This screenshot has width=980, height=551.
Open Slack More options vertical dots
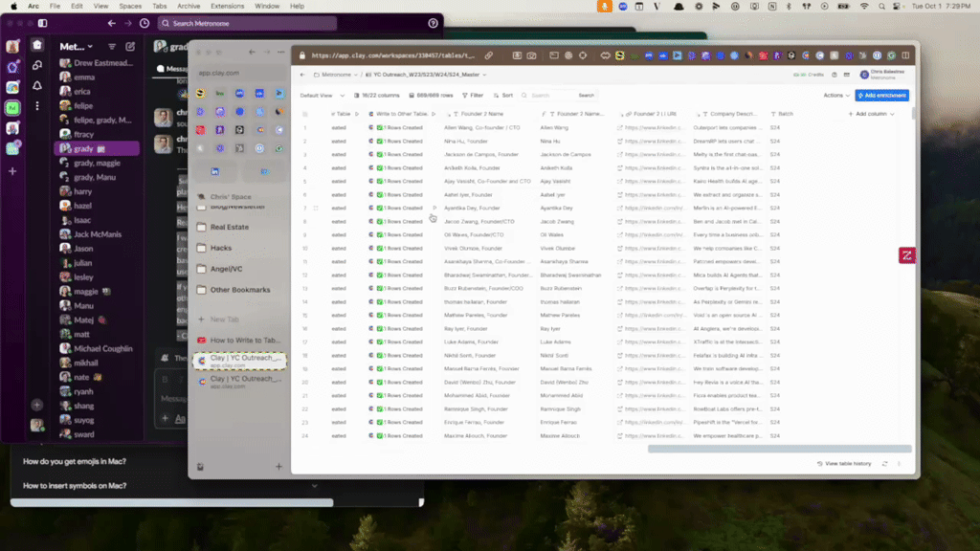37,106
